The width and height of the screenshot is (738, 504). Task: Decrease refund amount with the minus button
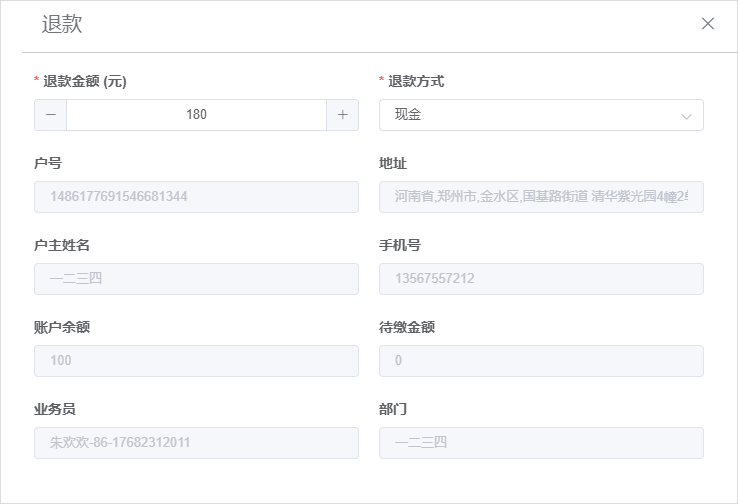pos(51,115)
